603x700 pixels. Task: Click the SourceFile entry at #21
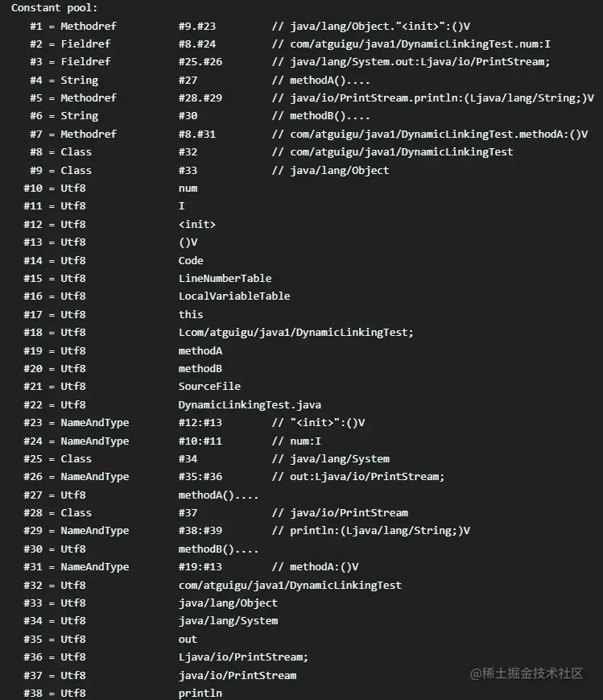pyautogui.click(x=209, y=386)
